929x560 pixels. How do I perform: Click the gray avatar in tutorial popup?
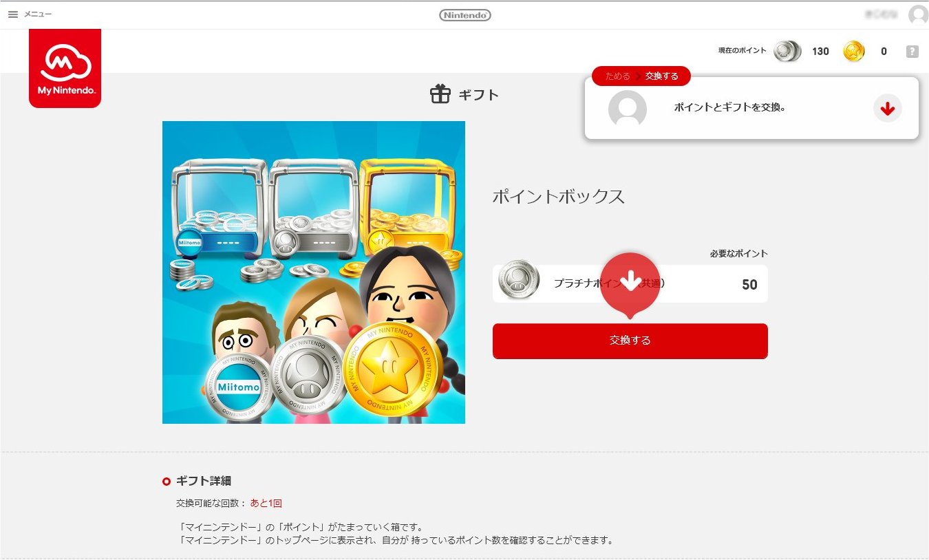pyautogui.click(x=628, y=109)
